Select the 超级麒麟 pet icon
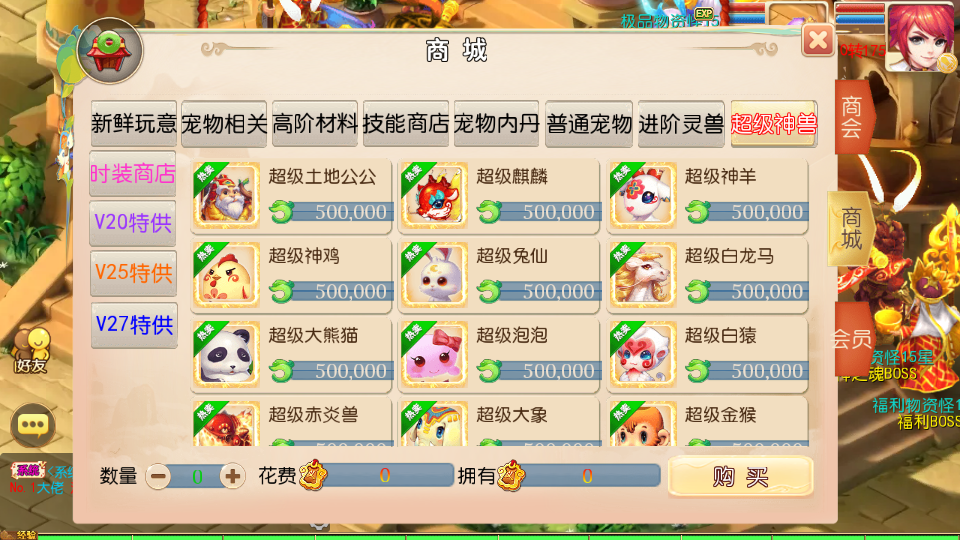 (x=434, y=195)
